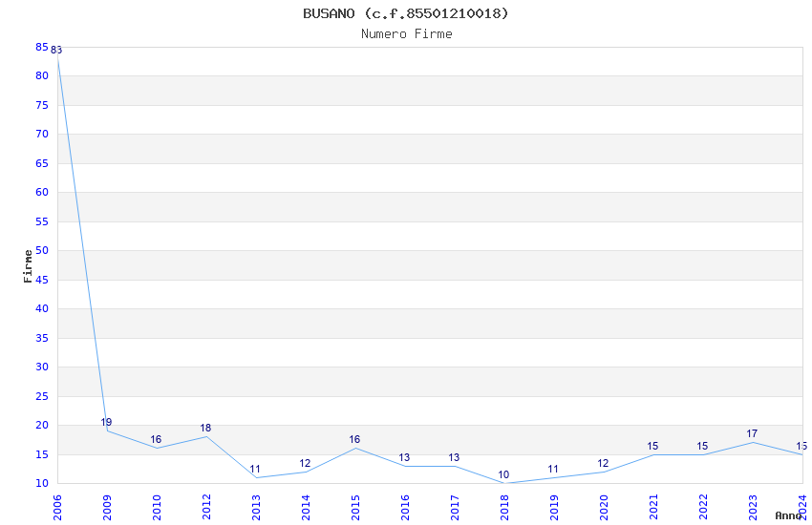Click the data label 11 above 2013
Screen dimensions: 812x525
255,469
